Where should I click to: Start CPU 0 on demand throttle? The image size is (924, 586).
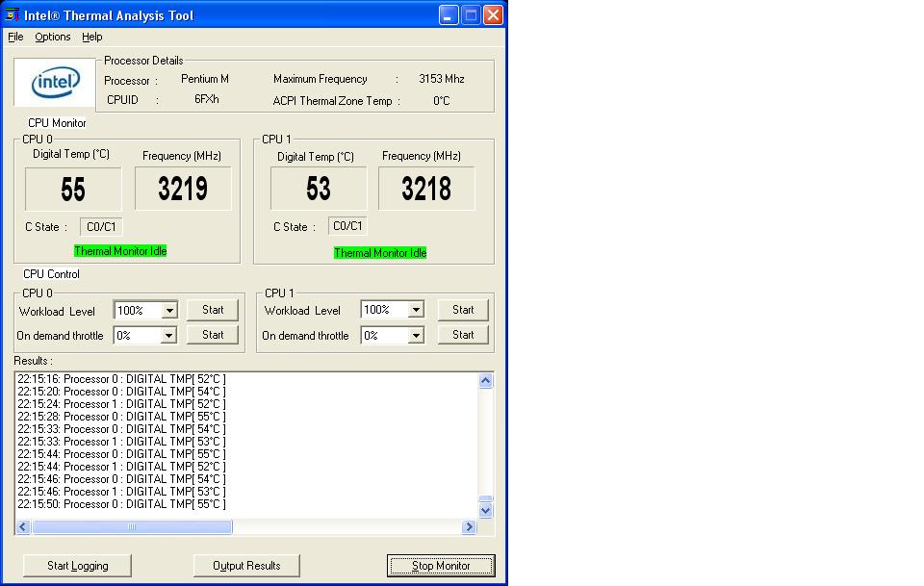[x=213, y=335]
